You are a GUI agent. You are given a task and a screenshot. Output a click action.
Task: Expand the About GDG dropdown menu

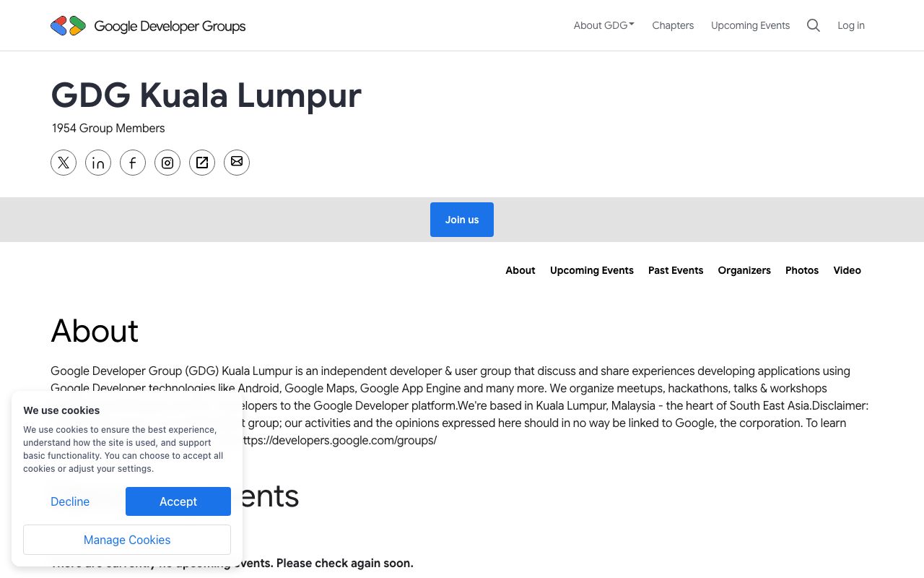[604, 25]
